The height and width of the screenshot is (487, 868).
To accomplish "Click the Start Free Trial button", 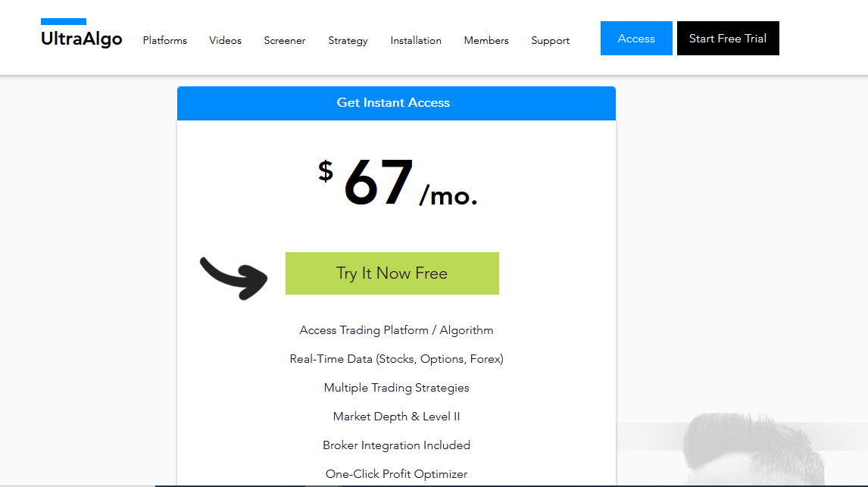I will click(x=728, y=38).
